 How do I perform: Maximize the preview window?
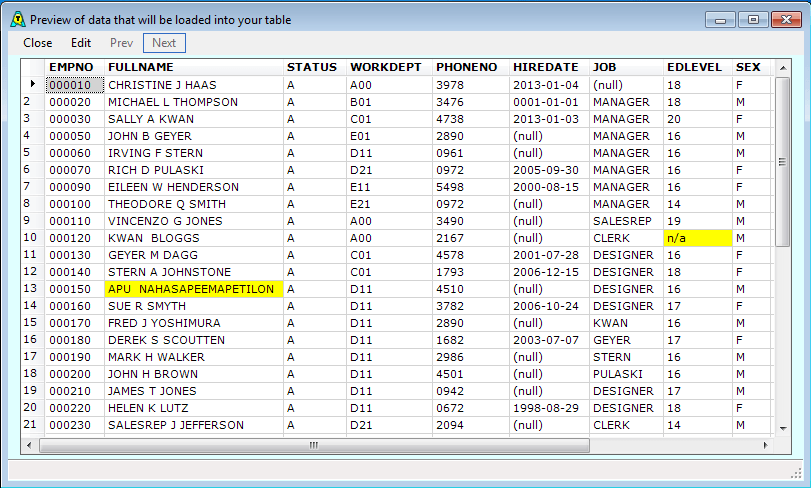tap(753, 20)
